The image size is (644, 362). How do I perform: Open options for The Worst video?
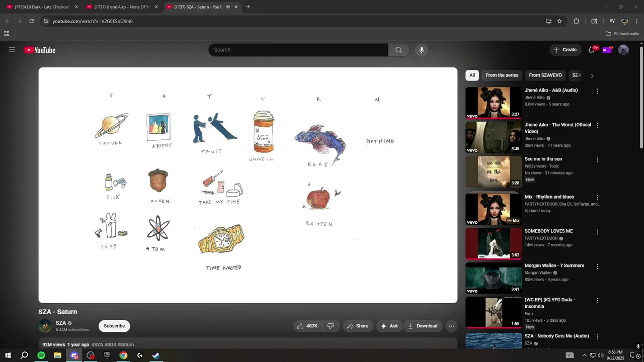pyautogui.click(x=598, y=126)
